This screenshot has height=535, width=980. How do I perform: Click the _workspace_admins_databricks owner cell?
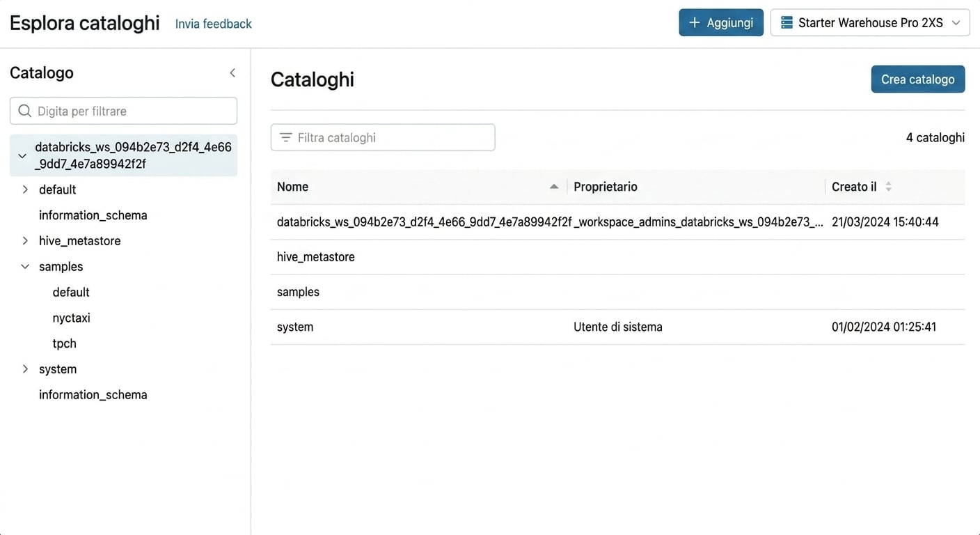[698, 222]
